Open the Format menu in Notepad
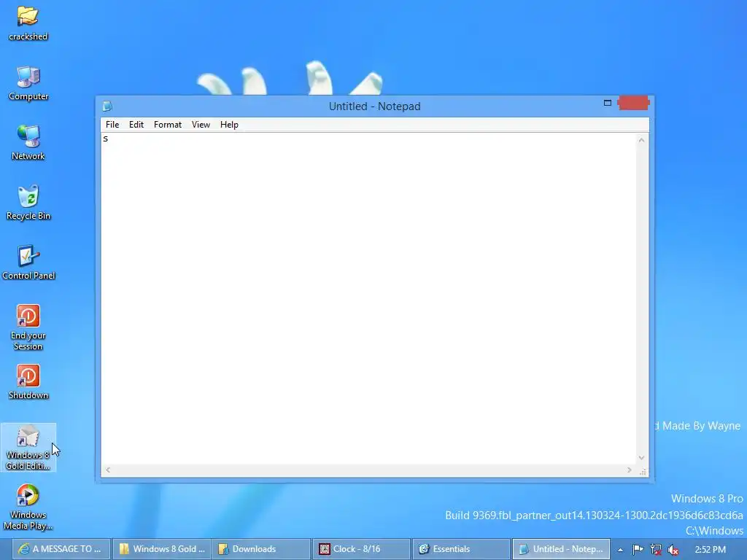 coord(168,125)
